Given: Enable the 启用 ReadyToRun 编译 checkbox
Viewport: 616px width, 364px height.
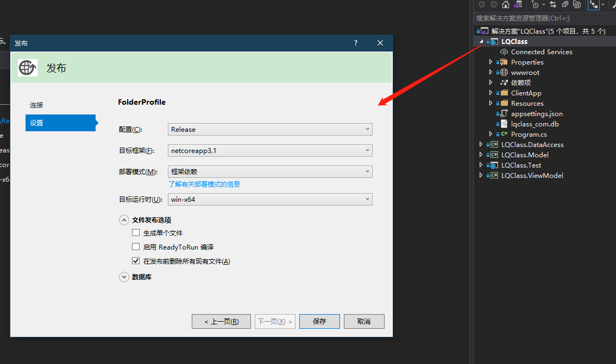Looking at the screenshot, I should click(136, 247).
